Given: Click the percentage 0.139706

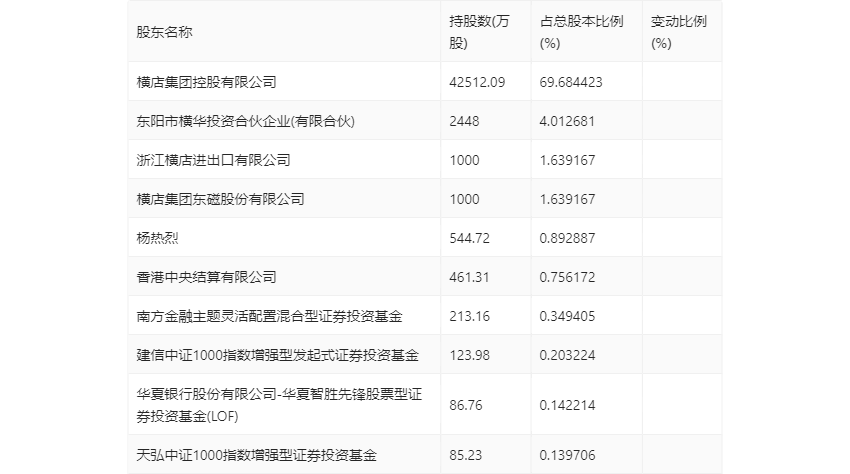Looking at the screenshot, I should click(x=567, y=455).
